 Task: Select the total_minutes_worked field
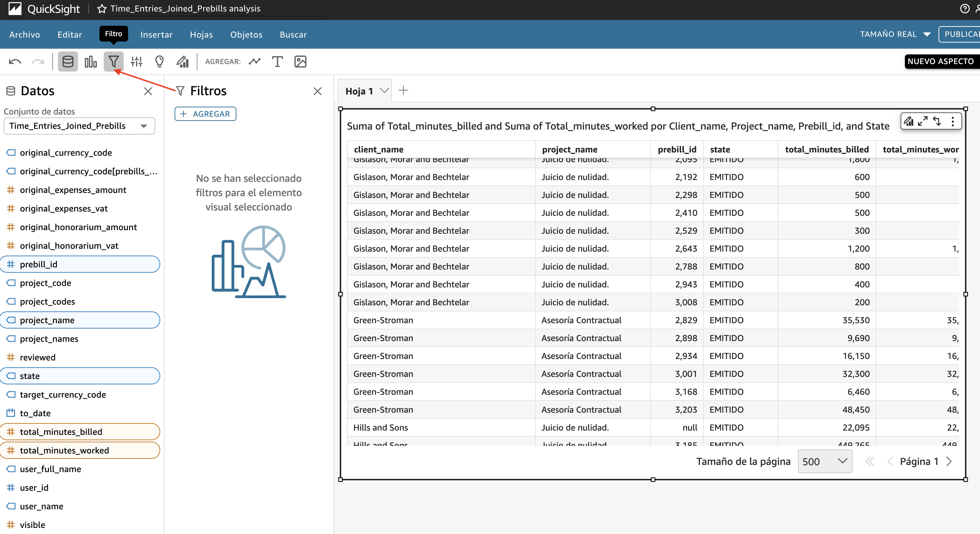(80, 451)
